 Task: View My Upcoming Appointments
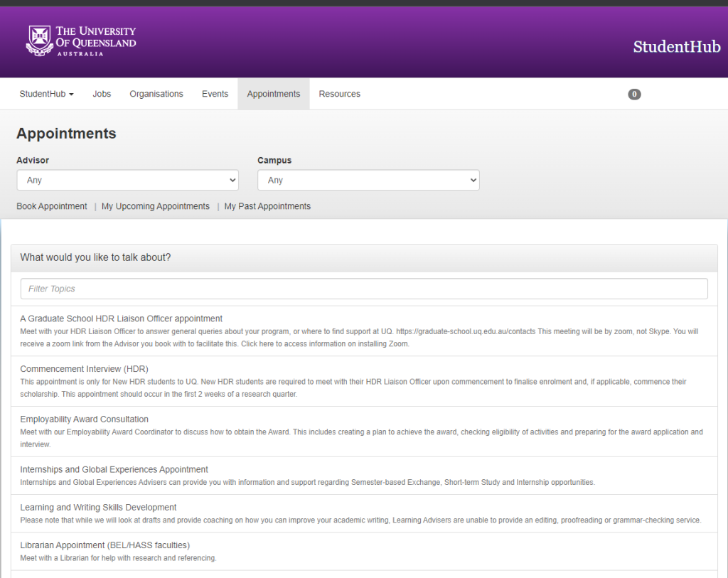pos(155,206)
